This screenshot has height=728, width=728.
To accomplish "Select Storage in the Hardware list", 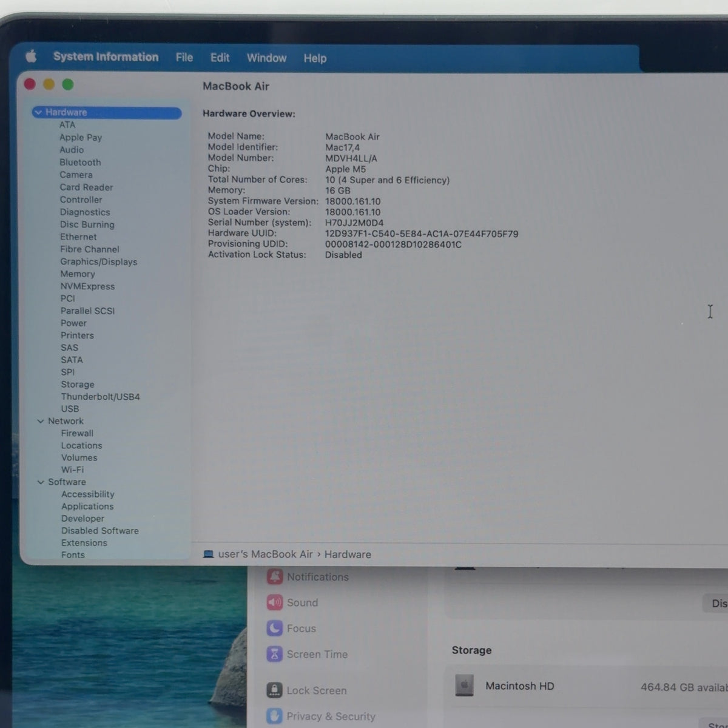I will [77, 385].
